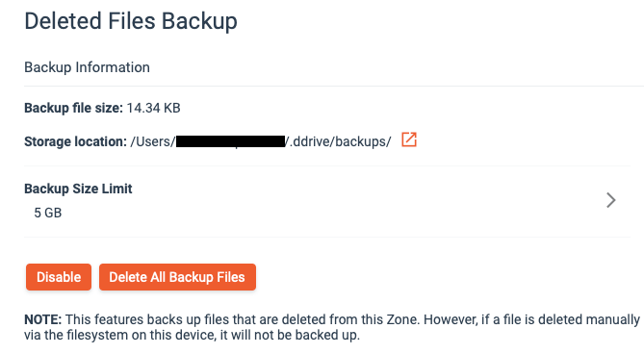The width and height of the screenshot is (644, 354).
Task: Expand the Backup Size Limit chevron arrow
Action: pyautogui.click(x=610, y=200)
